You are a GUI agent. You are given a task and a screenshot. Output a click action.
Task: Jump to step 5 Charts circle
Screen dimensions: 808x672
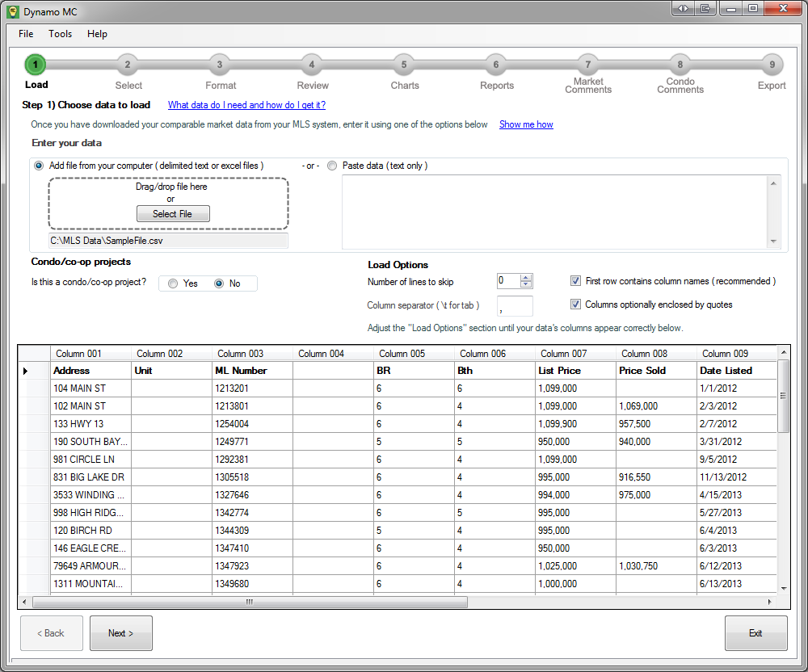[403, 65]
